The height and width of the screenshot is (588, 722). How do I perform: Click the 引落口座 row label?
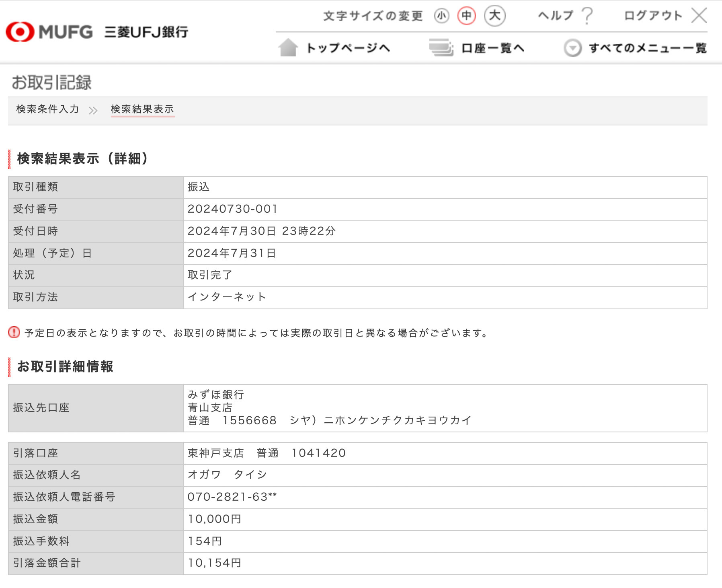click(35, 453)
